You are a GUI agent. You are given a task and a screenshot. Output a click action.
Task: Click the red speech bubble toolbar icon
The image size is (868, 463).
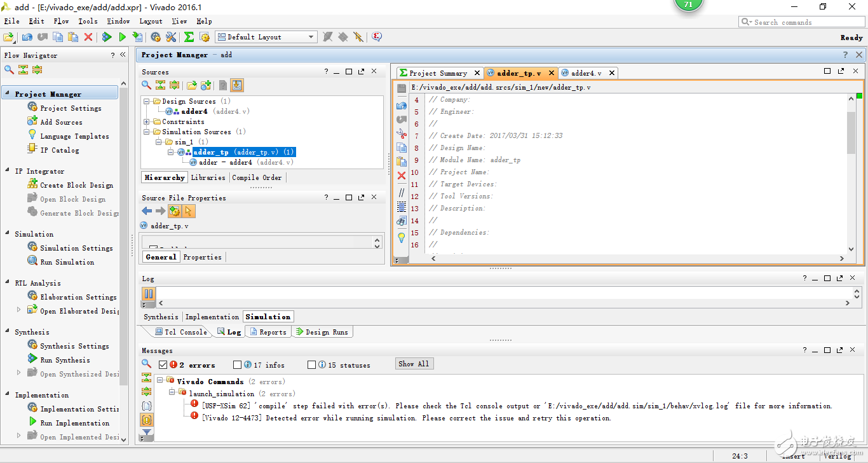click(377, 37)
